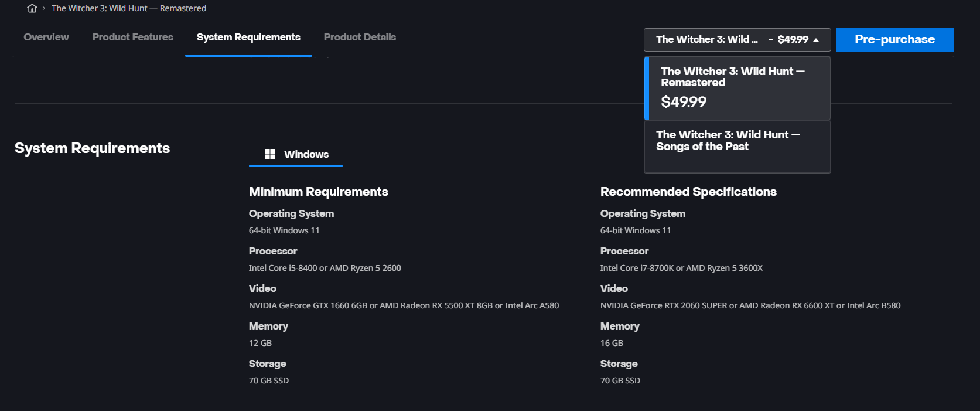This screenshot has width=980, height=411.
Task: Click recommended video text RTX 2060 SUPER
Action: 750,305
